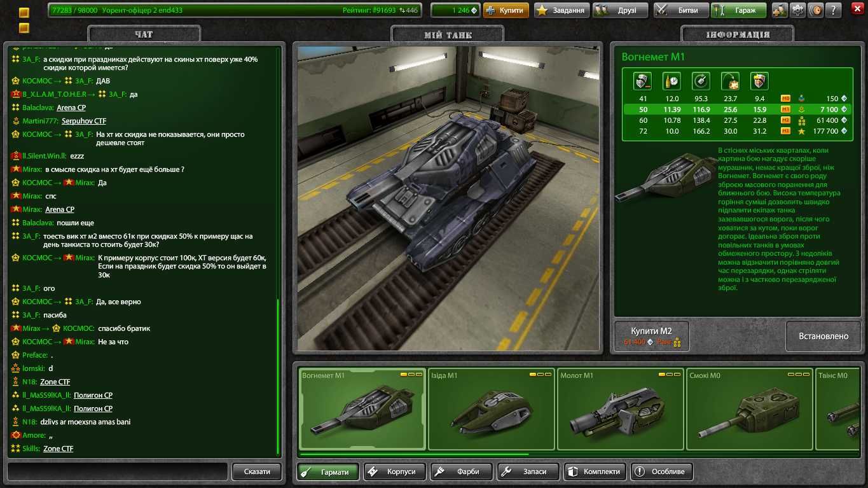
Task: Click the turret rotation speed stat icon
Action: coord(701,81)
